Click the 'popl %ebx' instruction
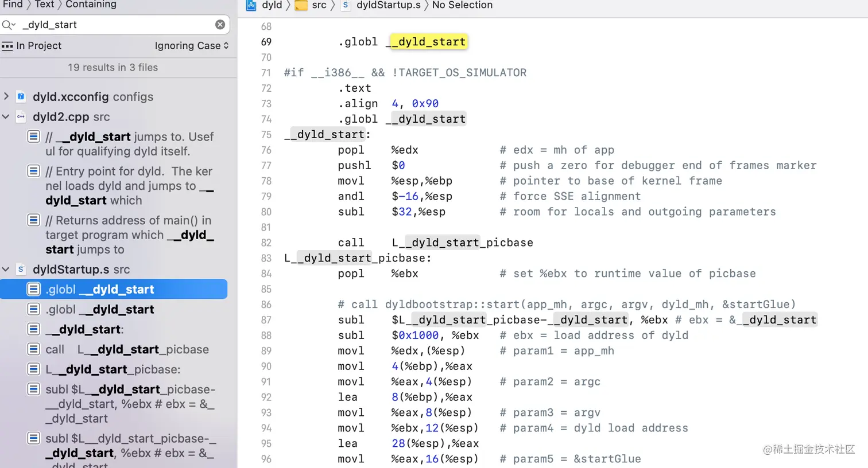 378,274
